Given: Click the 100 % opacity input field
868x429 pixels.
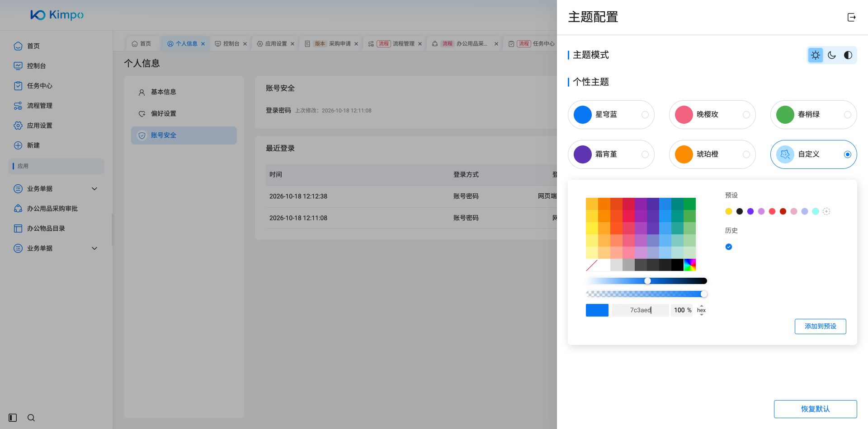Looking at the screenshot, I should [682, 310].
